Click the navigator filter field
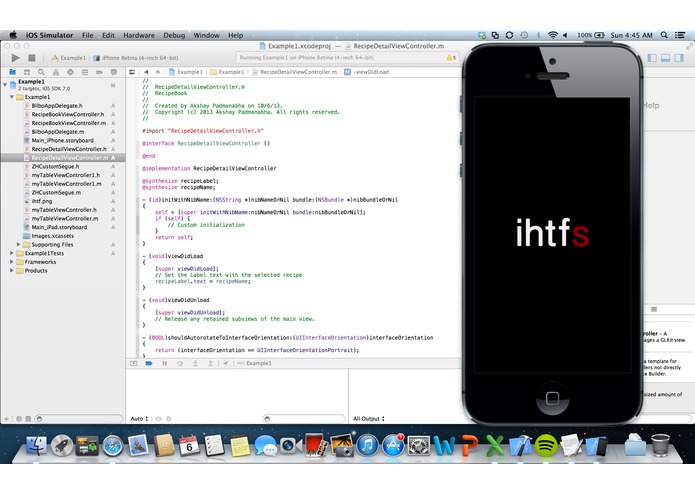Image resolution: width=695 pixels, height=494 pixels. [79, 419]
